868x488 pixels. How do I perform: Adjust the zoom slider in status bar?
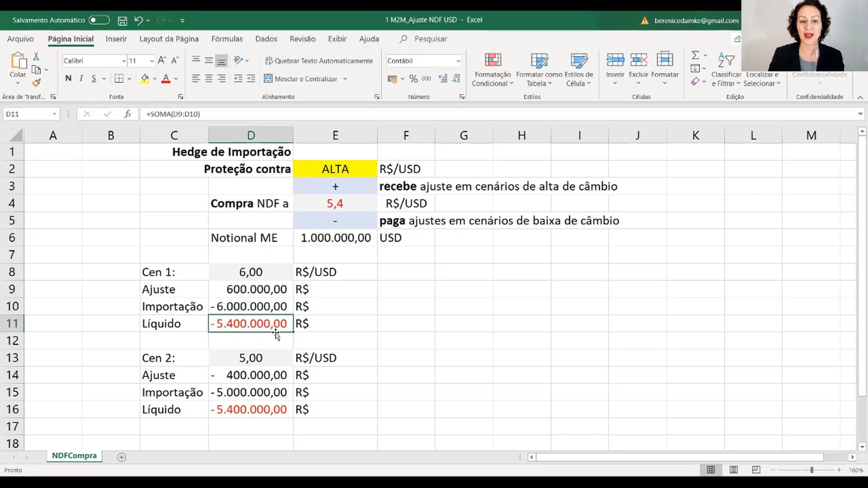[811, 470]
